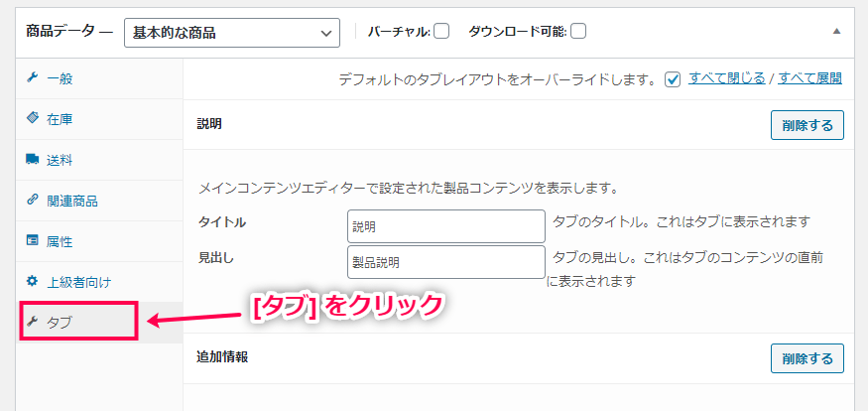This screenshot has width=868, height=411.
Task: Click the すべて展開 link
Action: [810, 78]
